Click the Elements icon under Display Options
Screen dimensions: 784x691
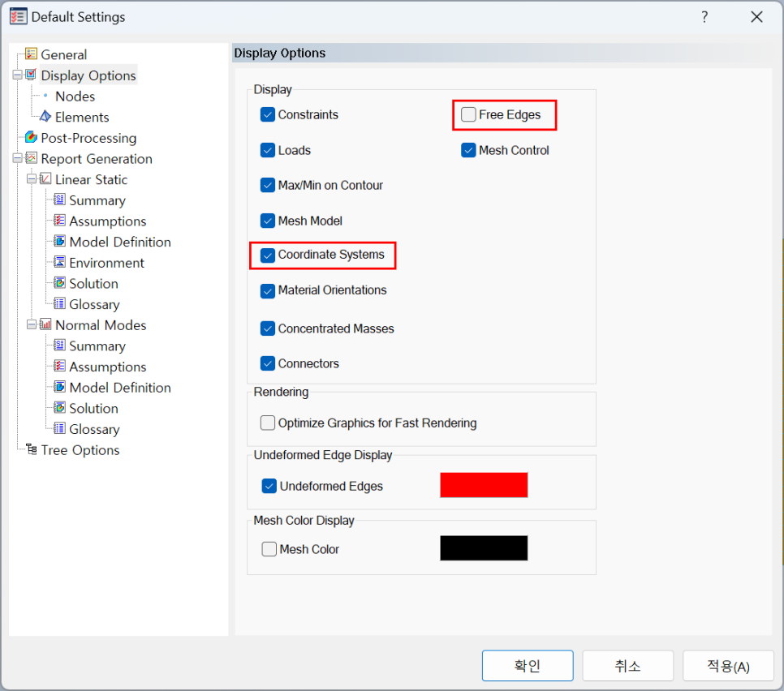[x=45, y=117]
